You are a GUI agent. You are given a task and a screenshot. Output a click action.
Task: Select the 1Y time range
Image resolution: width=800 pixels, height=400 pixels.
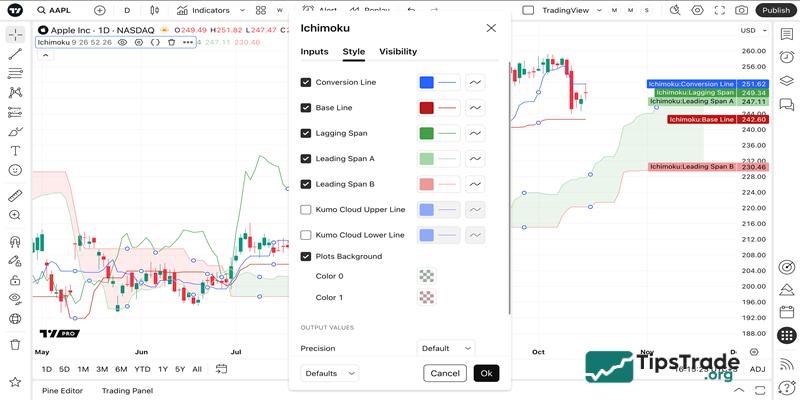point(162,369)
